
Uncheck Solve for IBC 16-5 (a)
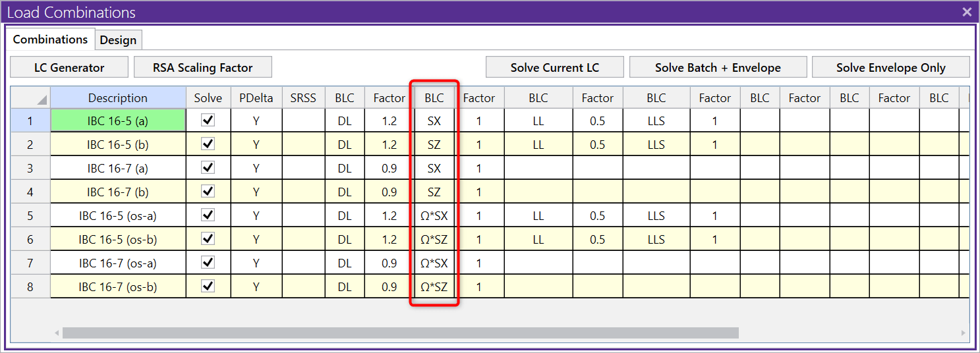[208, 121]
